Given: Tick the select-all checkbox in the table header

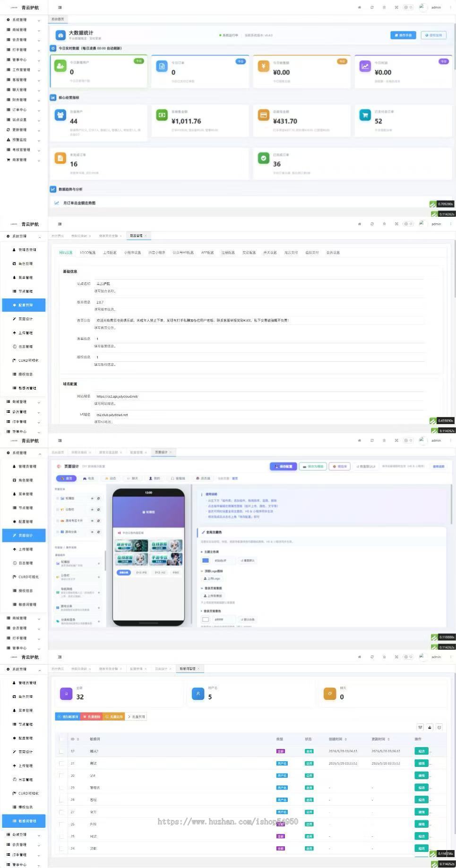Looking at the screenshot, I should pos(61,739).
